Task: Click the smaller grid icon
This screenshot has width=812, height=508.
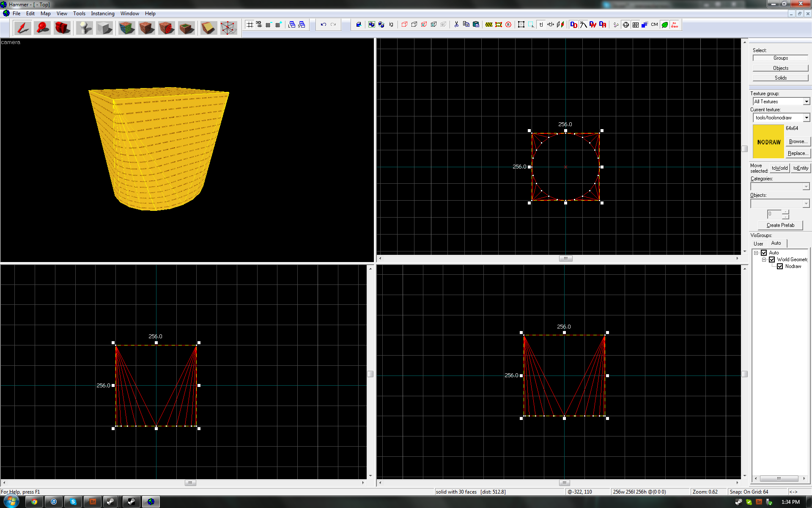Action: 268,25
